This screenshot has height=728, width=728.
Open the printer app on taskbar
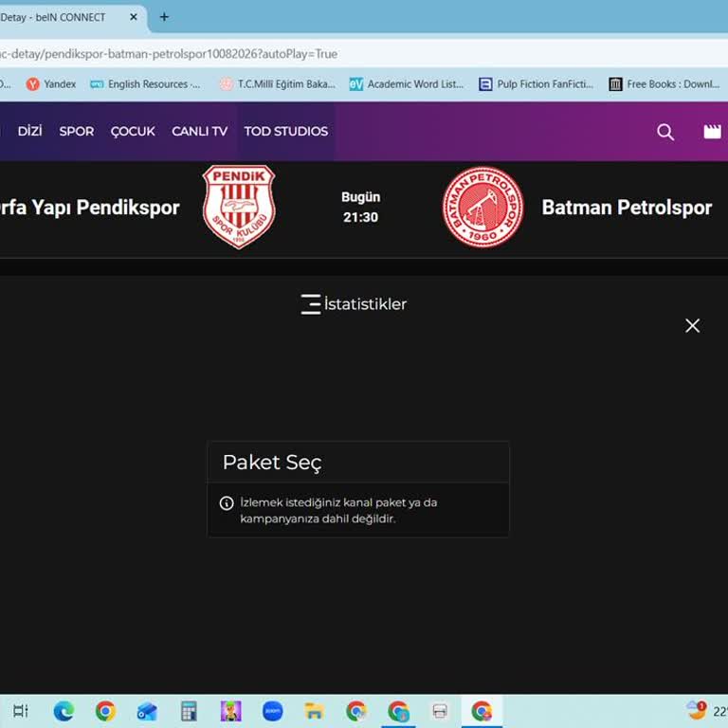[x=440, y=711]
